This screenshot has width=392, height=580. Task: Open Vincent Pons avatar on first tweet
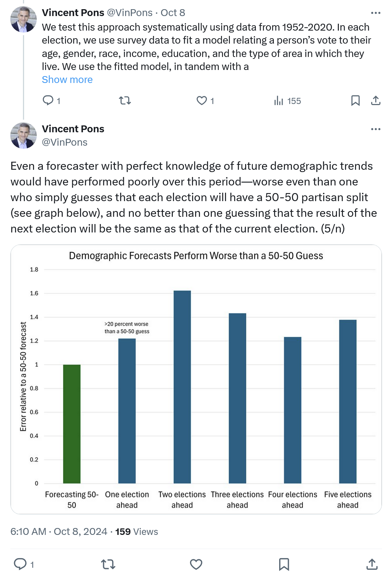(23, 19)
